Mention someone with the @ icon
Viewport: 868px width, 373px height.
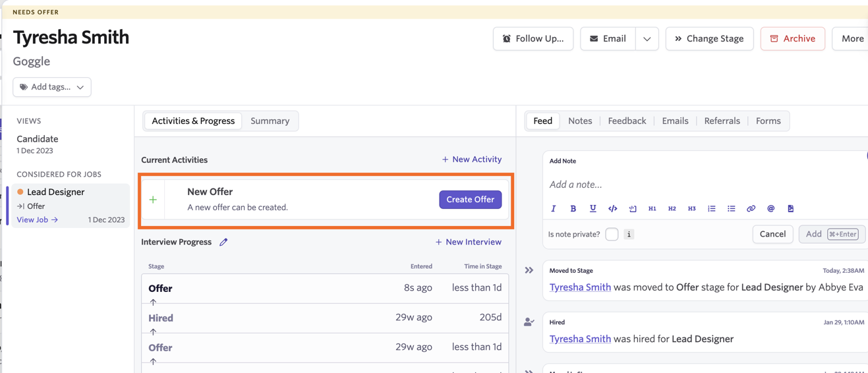click(770, 209)
